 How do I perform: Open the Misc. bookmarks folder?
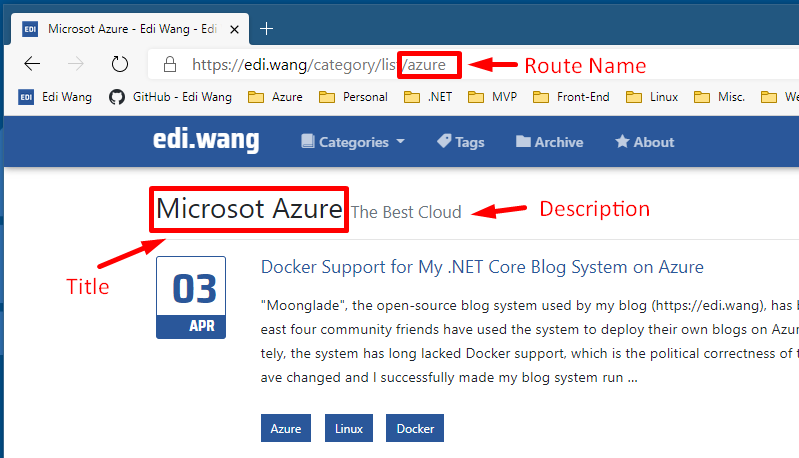(x=720, y=97)
